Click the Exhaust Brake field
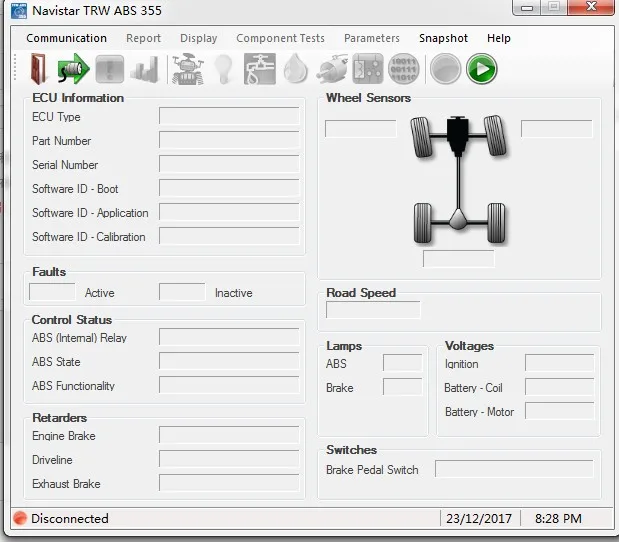 [229, 483]
